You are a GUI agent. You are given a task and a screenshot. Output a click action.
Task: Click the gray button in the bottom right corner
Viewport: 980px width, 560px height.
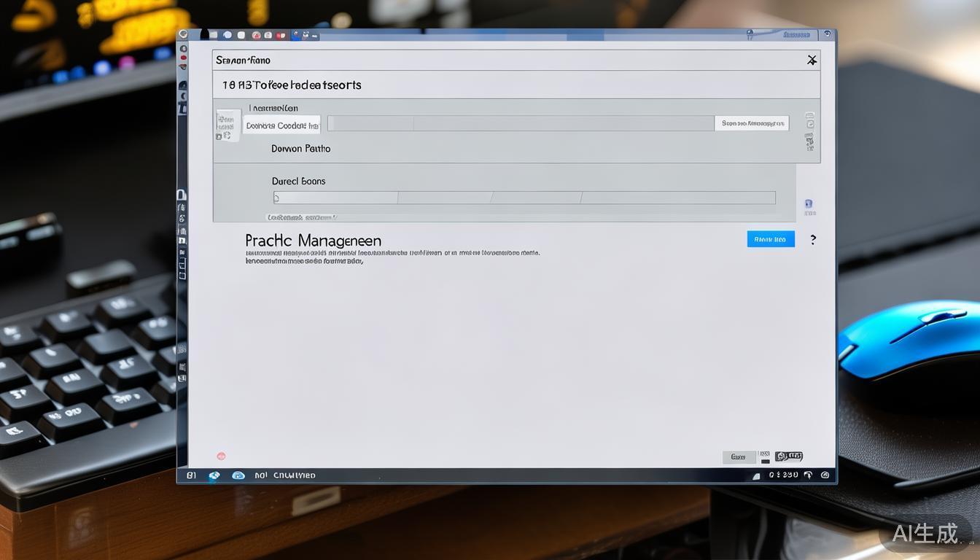pyautogui.click(x=739, y=457)
